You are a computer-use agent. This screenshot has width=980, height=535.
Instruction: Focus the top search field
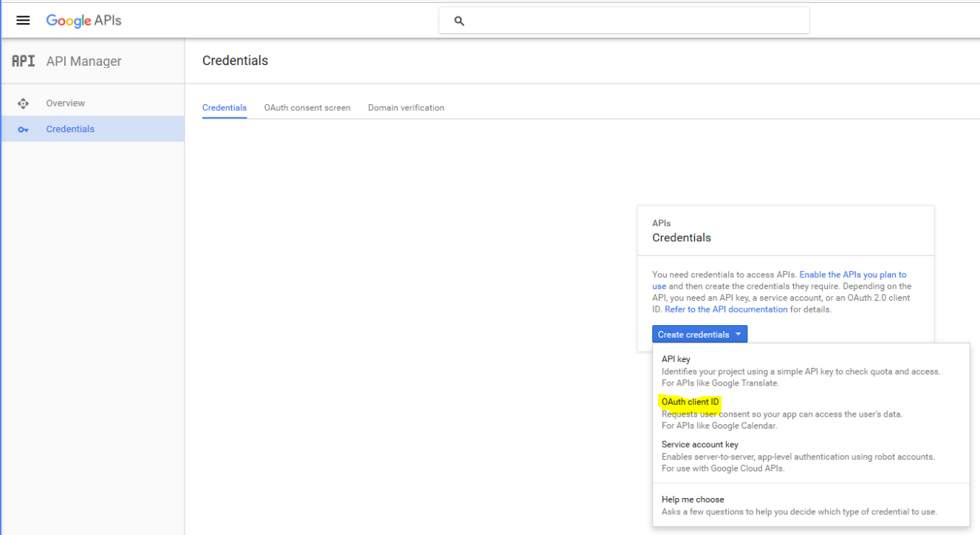[624, 21]
